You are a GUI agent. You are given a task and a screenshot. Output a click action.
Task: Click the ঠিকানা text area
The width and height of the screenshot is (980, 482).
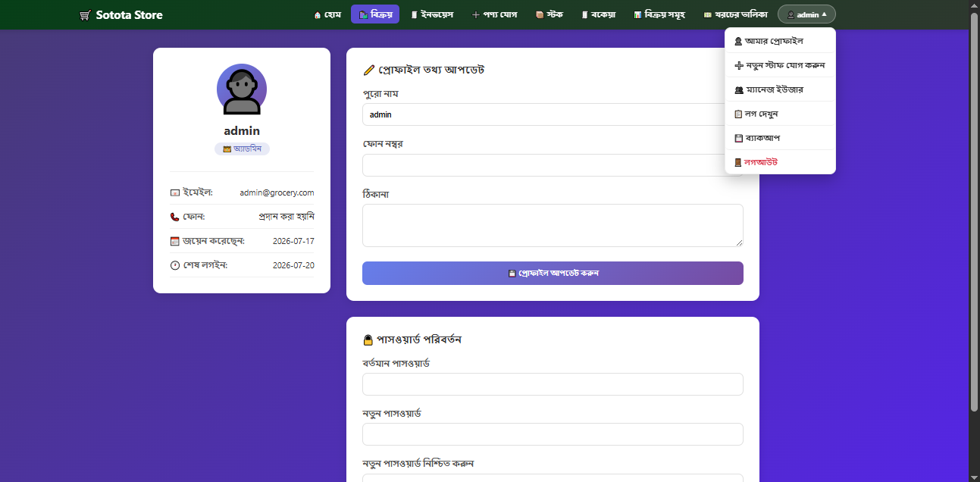[x=553, y=225]
